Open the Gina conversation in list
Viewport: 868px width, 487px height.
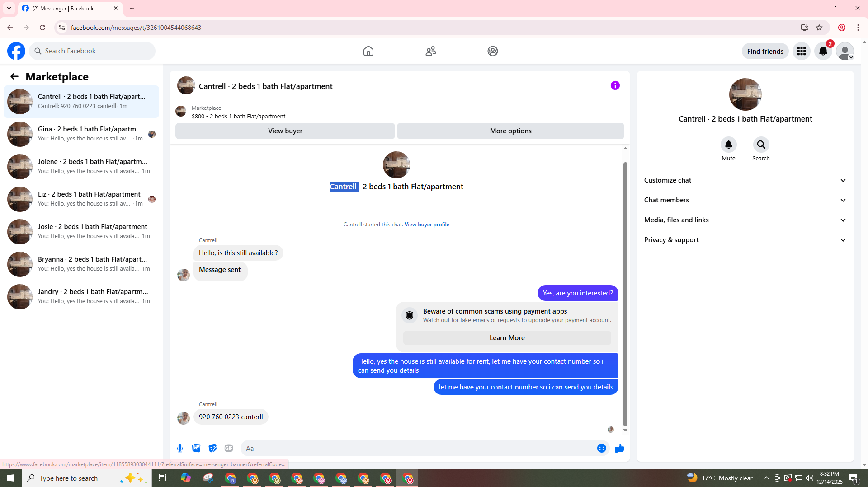tap(81, 134)
